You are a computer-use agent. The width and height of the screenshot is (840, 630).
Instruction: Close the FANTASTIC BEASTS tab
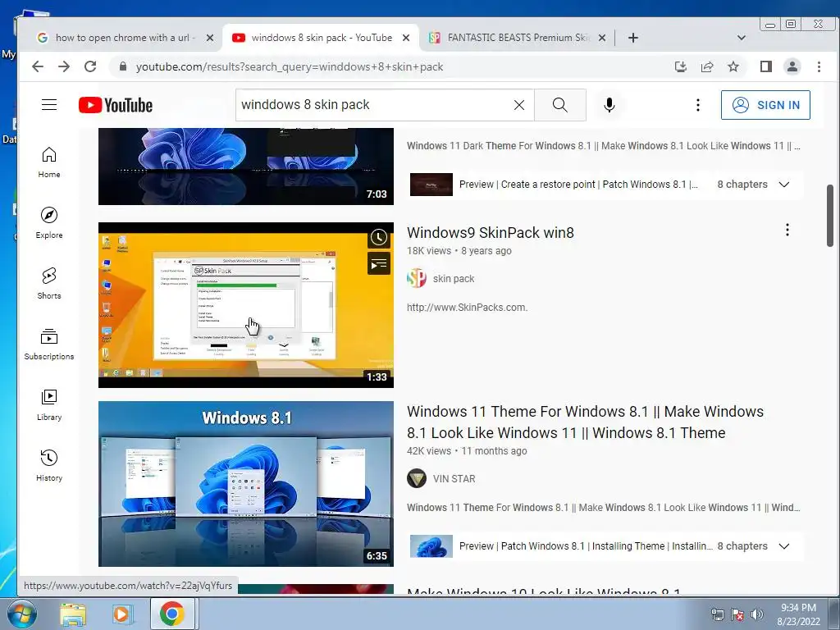[602, 38]
